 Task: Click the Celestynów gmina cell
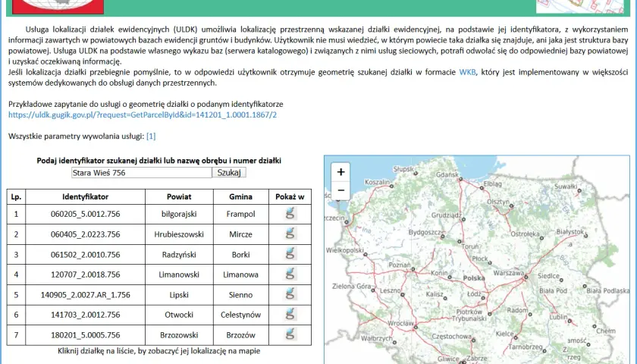coord(241,315)
